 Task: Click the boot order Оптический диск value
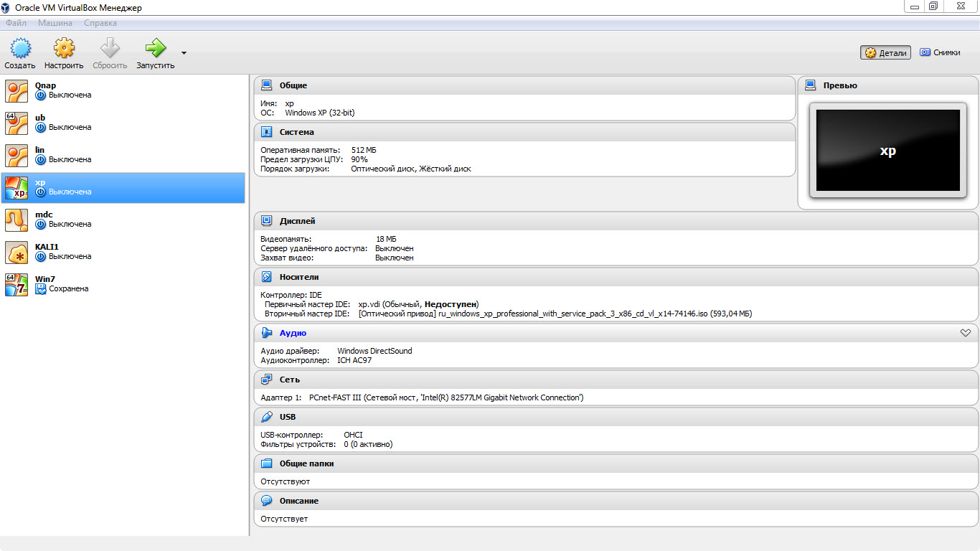click(383, 169)
